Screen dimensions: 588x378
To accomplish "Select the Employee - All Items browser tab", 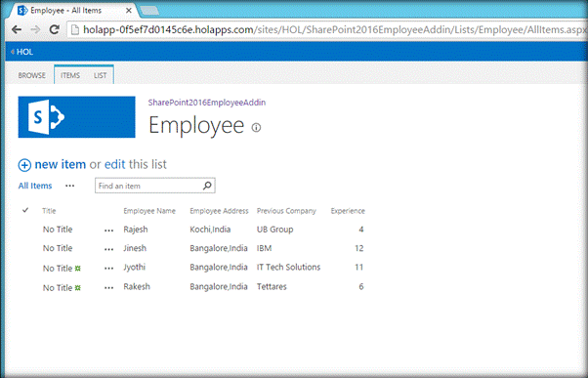I will coord(73,11).
